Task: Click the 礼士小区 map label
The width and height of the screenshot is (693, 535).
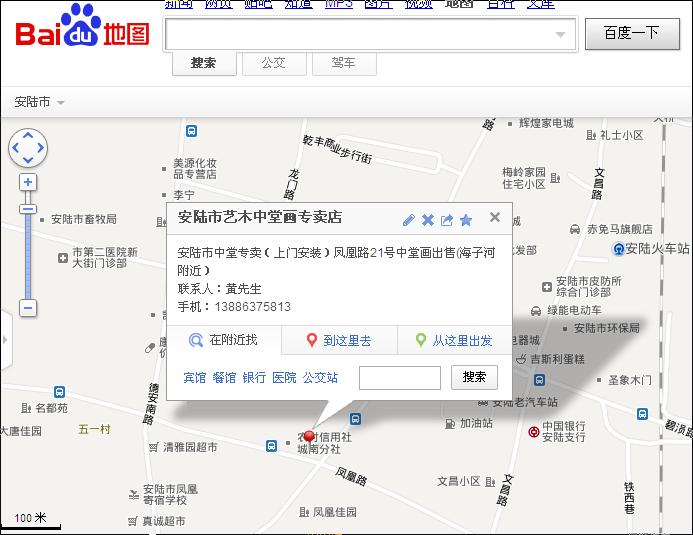Action: (x=621, y=135)
